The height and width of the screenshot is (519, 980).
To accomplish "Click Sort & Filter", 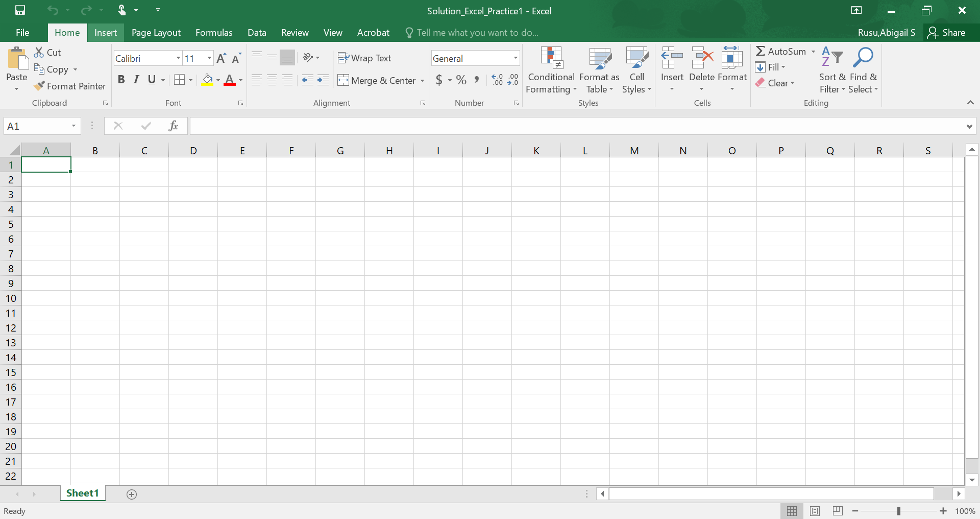I will coord(832,70).
